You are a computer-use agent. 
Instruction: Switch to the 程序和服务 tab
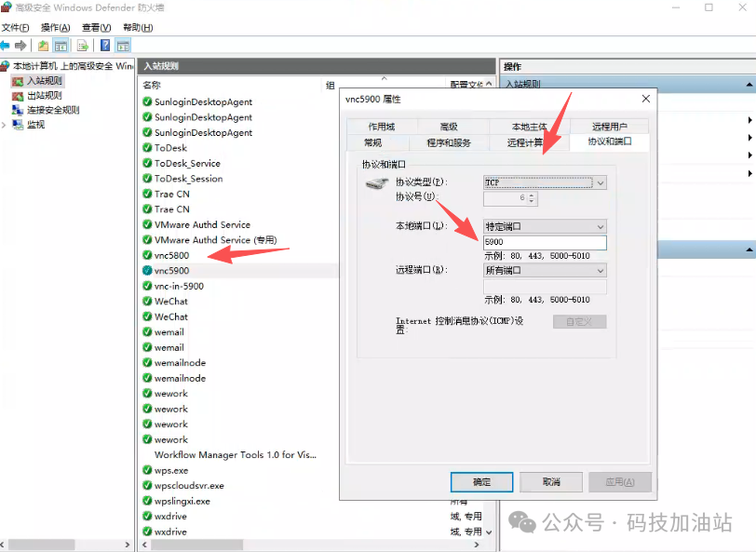point(449,142)
